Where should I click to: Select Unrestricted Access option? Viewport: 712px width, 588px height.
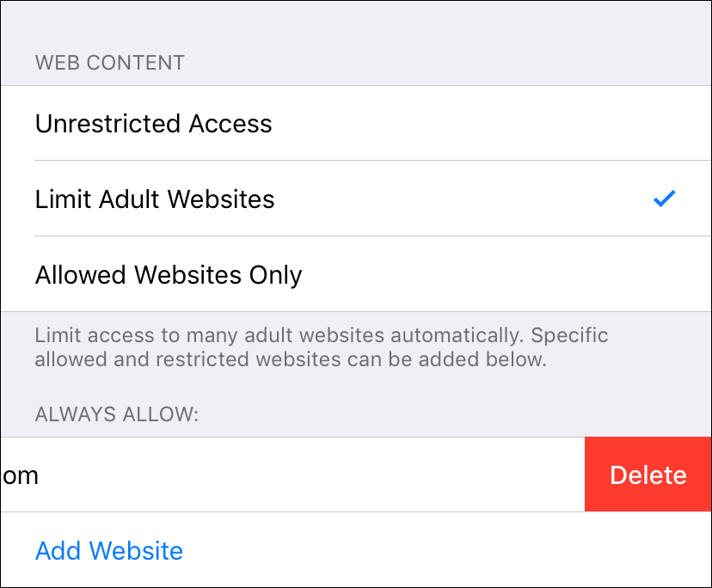(153, 124)
